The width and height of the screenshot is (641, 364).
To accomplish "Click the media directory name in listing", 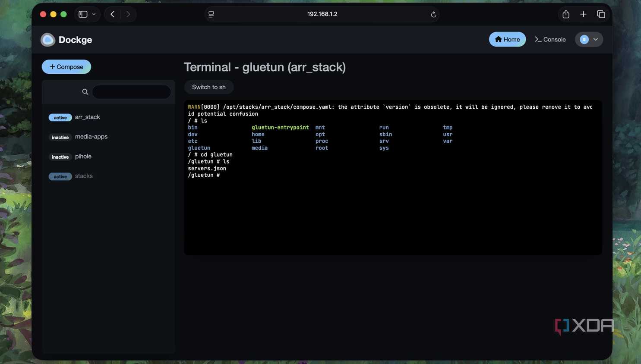I will tap(259, 148).
